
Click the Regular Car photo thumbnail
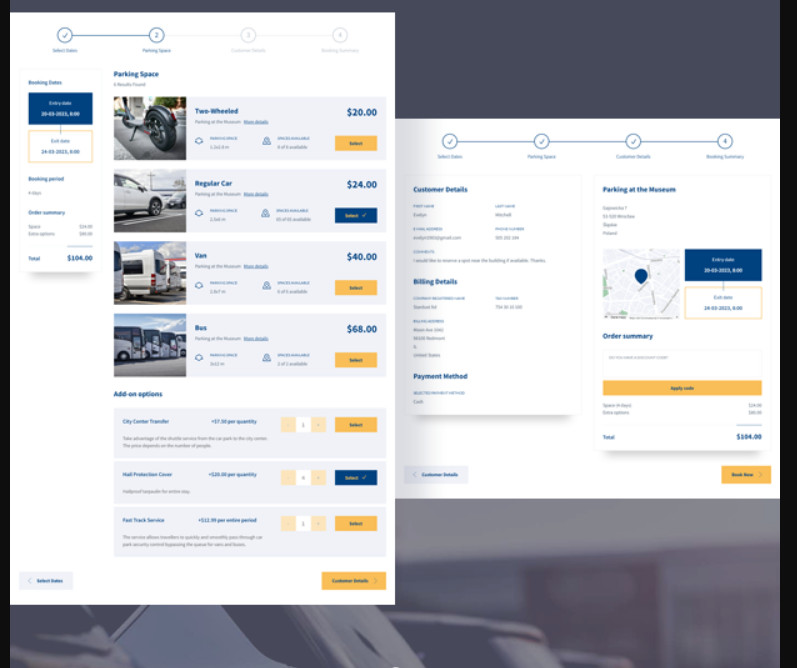click(150, 200)
